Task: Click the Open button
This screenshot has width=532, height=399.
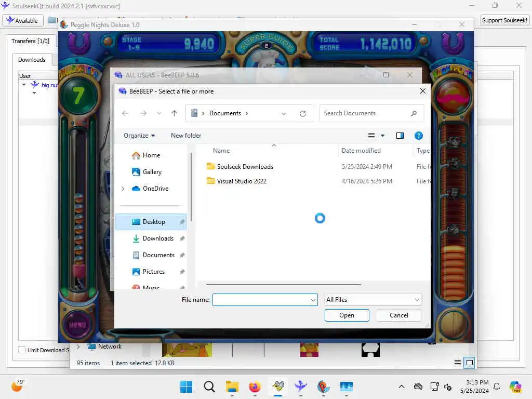Action: (x=347, y=315)
